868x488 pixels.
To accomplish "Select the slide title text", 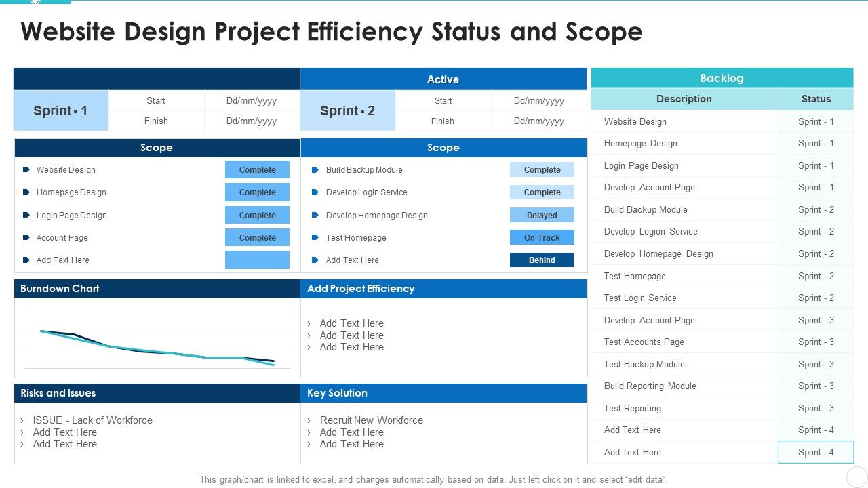I will [x=332, y=32].
